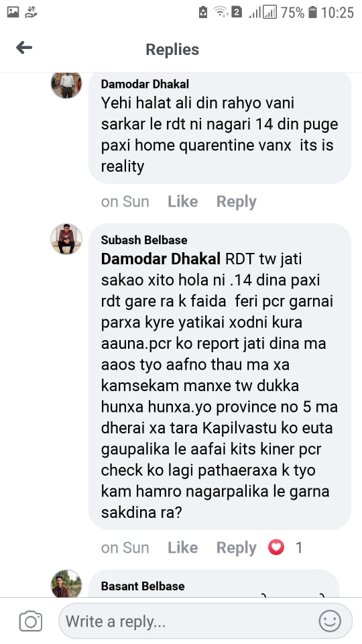Tap the Wi-Fi indicator in the status bar

[x=221, y=12]
